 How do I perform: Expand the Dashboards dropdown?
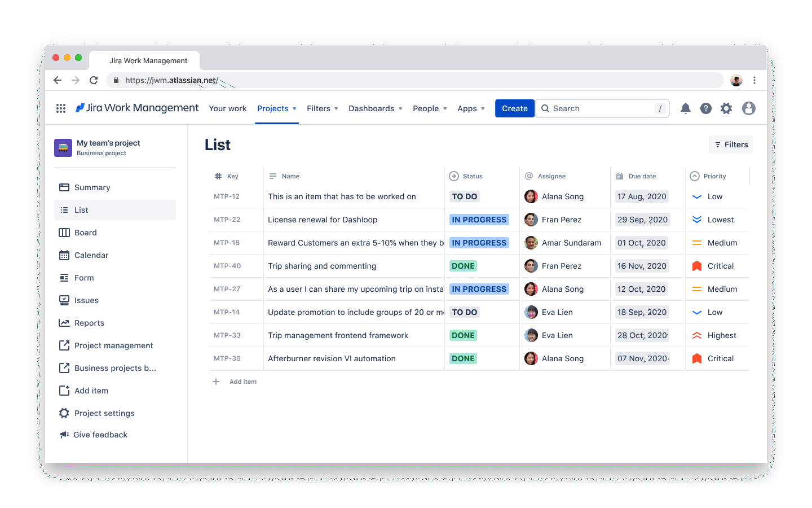pos(376,108)
